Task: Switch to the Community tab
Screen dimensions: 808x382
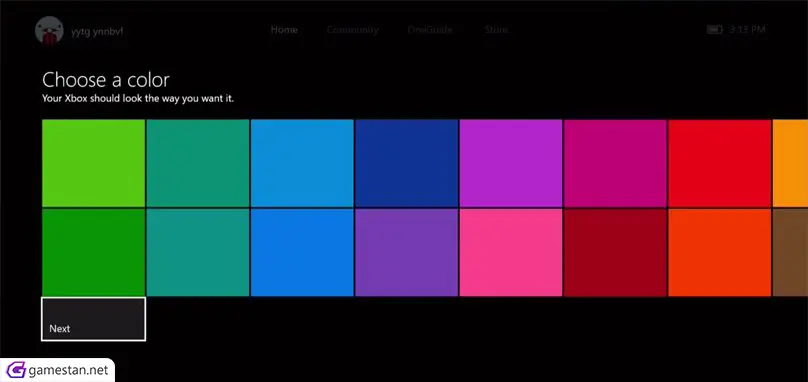Action: tap(352, 30)
